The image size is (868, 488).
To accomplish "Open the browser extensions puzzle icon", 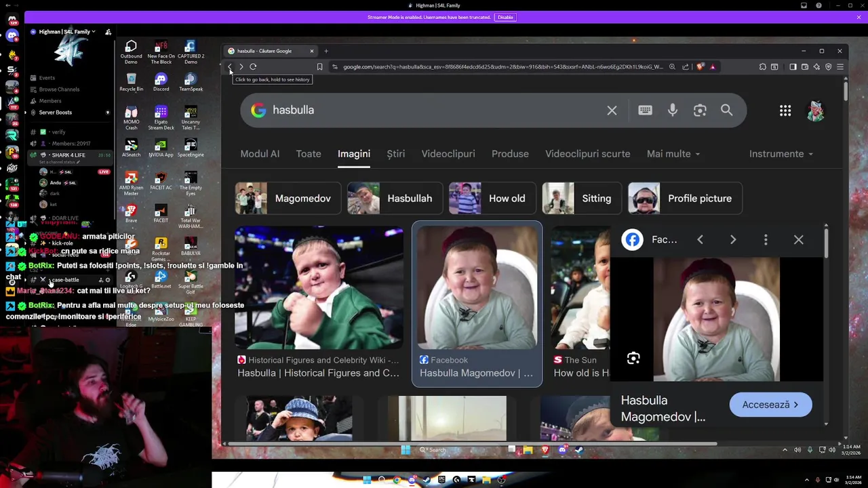I will point(763,66).
